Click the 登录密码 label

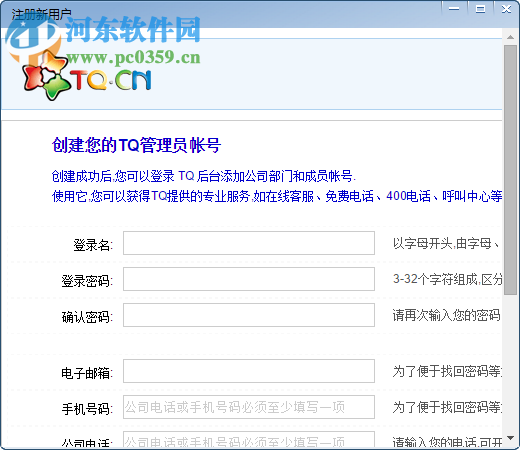click(x=87, y=281)
